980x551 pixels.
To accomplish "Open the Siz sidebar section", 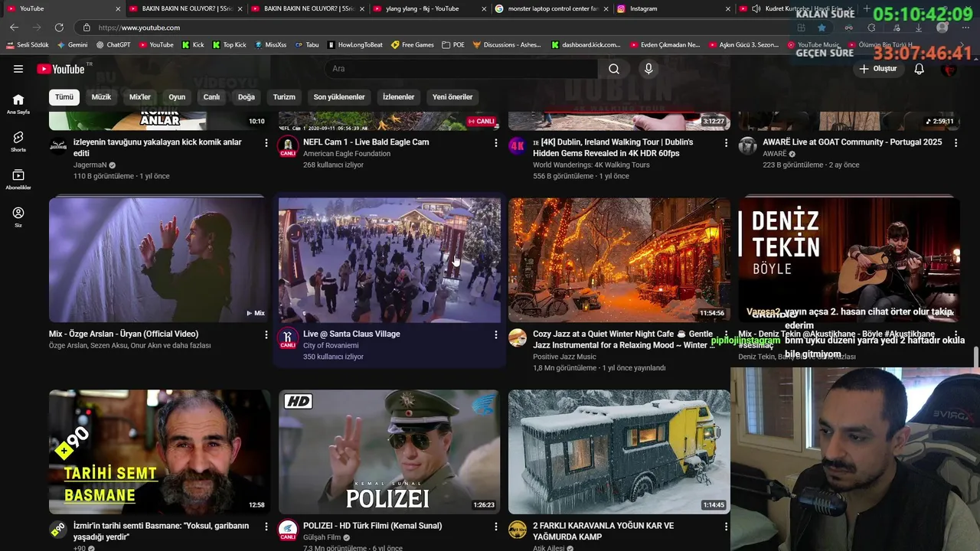I will [18, 217].
